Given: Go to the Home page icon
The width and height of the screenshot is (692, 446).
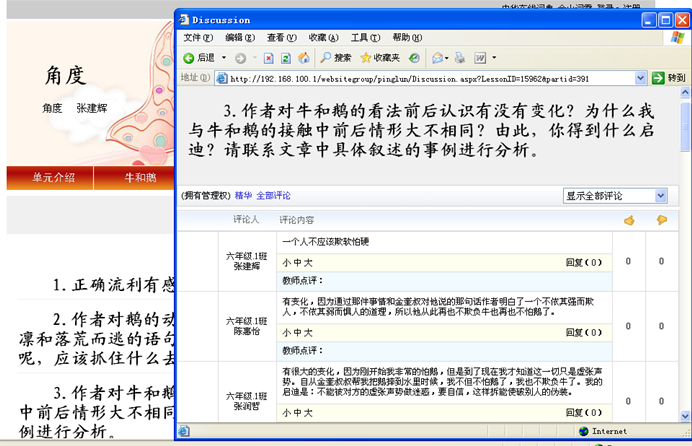Looking at the screenshot, I should (303, 58).
